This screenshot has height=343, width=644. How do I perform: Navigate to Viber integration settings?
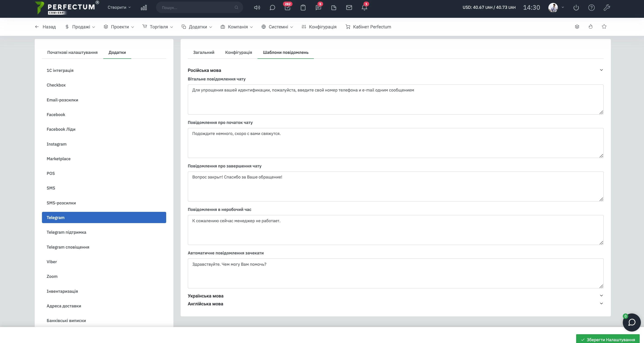point(52,261)
